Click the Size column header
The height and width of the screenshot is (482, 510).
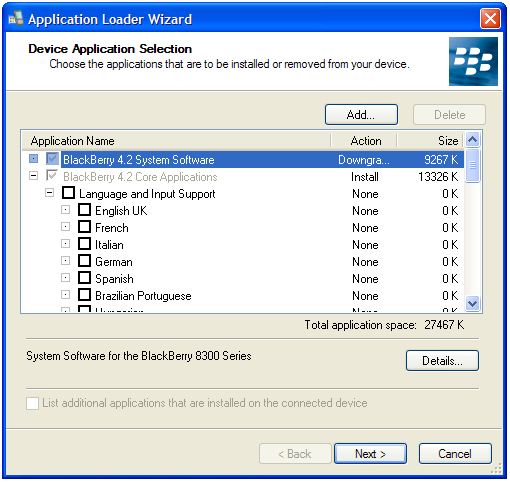pyautogui.click(x=430, y=141)
